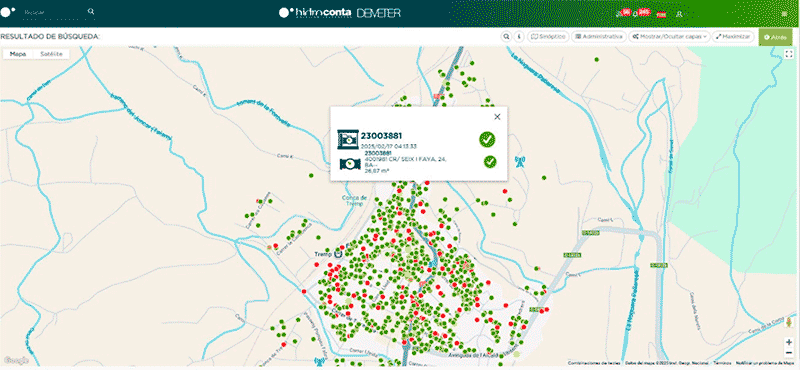Open the red calendar icon in the header
This screenshot has height=370, width=800.
coord(662,14)
